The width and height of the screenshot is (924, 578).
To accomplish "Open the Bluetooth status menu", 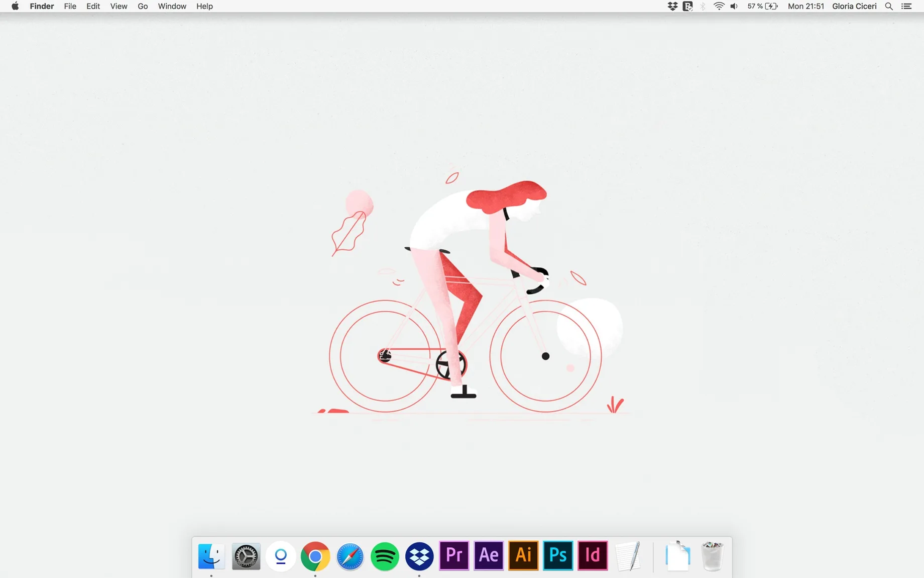I will pyautogui.click(x=703, y=6).
